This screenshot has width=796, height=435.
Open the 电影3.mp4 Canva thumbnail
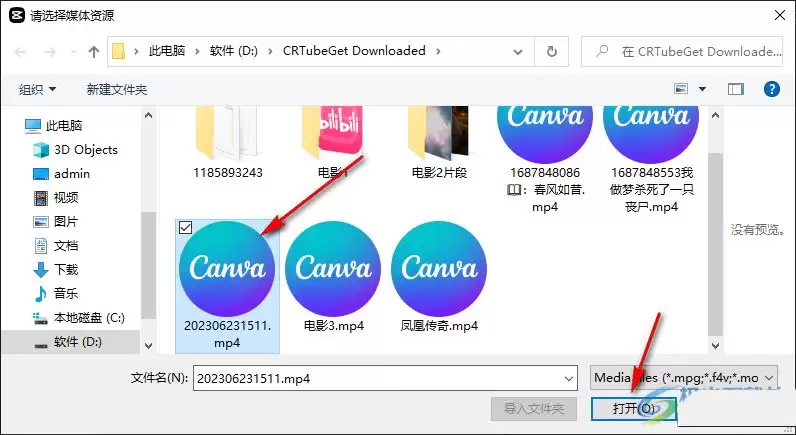coord(332,268)
